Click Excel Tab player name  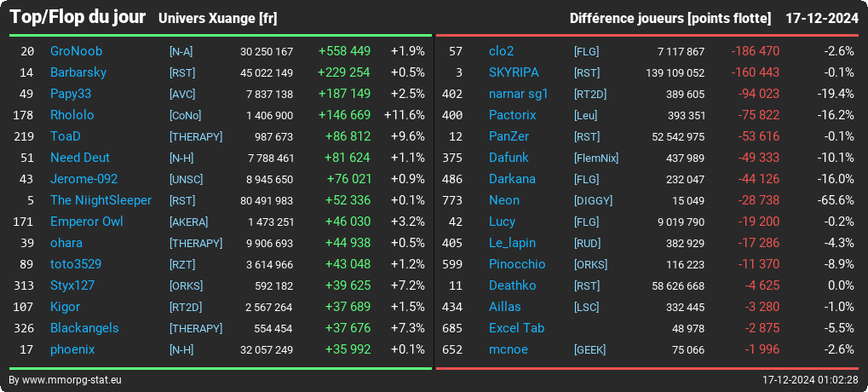click(x=516, y=328)
